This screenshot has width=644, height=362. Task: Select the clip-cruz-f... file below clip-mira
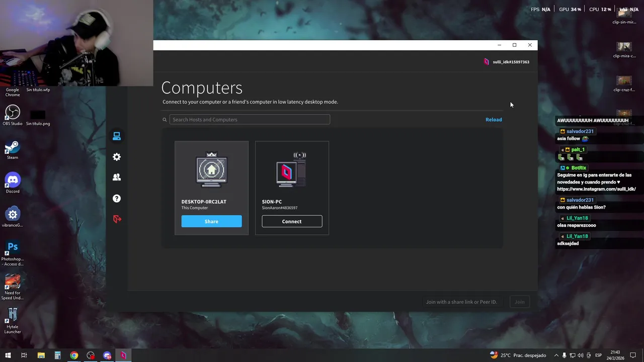[x=624, y=84]
